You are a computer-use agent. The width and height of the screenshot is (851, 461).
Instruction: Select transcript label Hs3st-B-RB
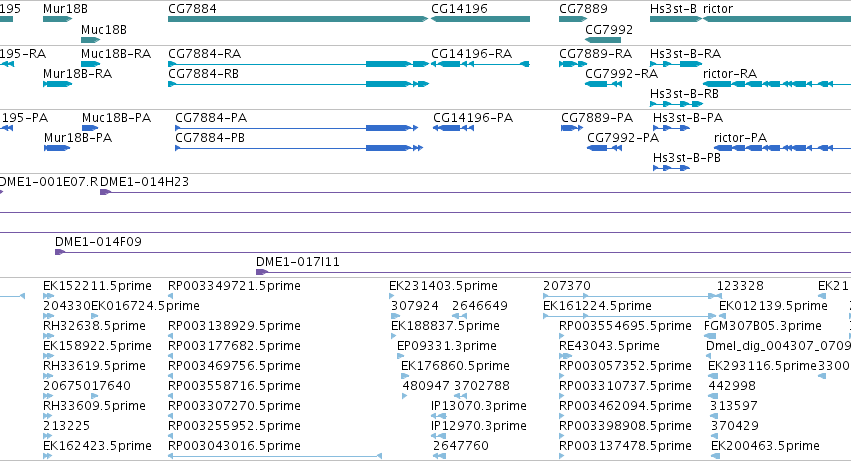tap(684, 94)
